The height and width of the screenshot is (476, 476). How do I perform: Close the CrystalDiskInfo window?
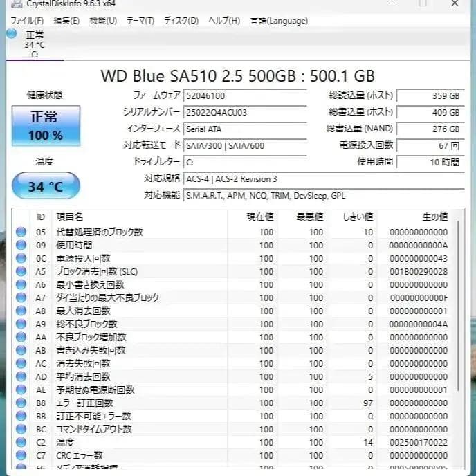pyautogui.click(x=455, y=3)
